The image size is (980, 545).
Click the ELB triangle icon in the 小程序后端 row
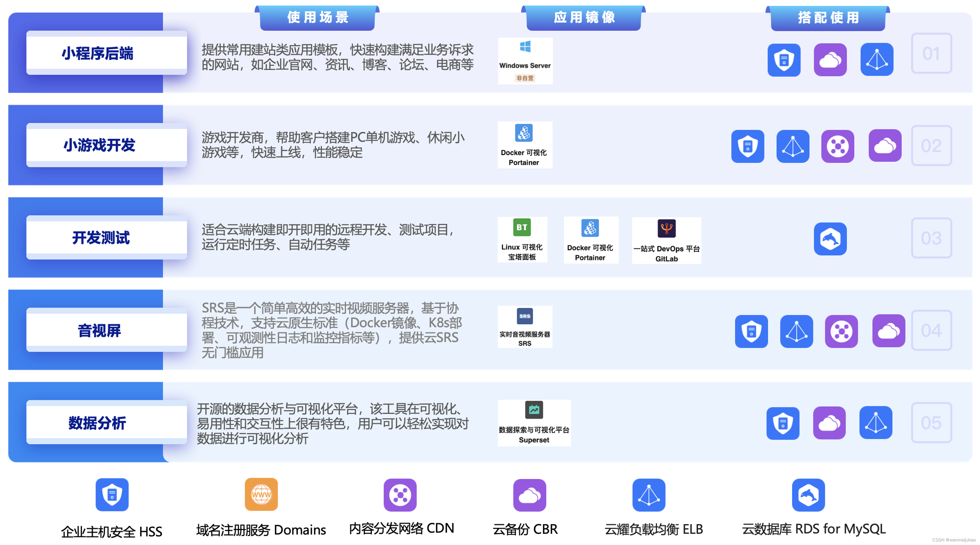click(877, 59)
